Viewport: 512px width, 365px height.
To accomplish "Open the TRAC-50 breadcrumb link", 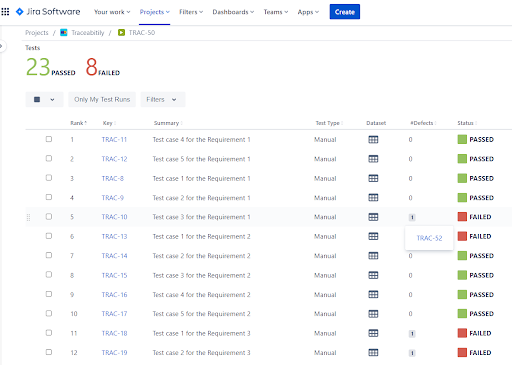I will pos(142,33).
